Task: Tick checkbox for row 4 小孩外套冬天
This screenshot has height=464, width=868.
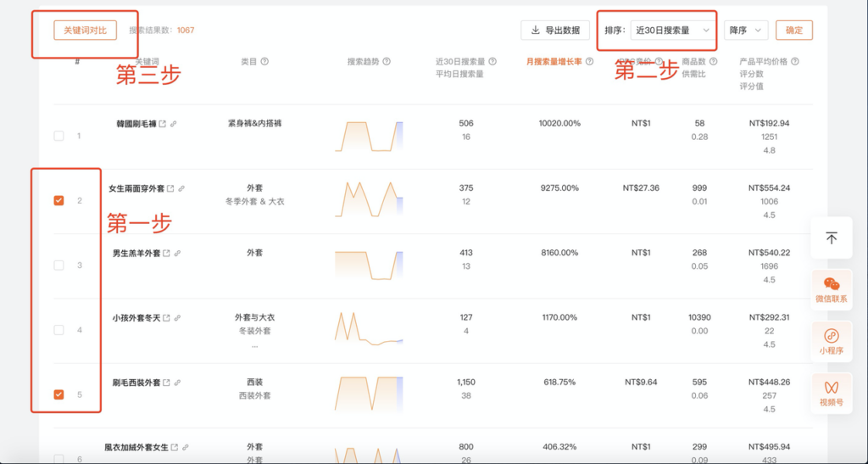Action: click(58, 330)
